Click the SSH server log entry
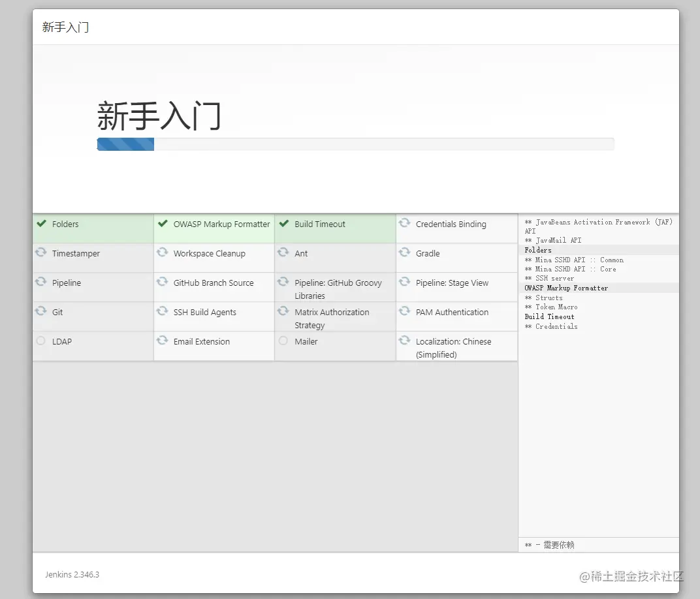The image size is (700, 599). (550, 279)
